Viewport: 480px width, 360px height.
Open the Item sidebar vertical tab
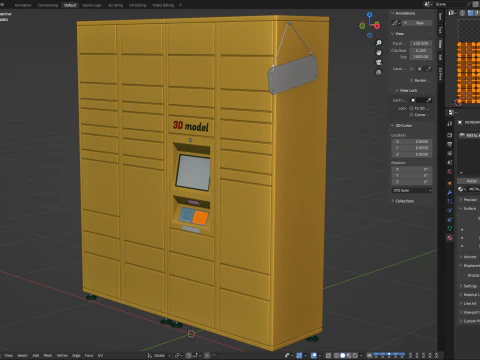pos(440,16)
